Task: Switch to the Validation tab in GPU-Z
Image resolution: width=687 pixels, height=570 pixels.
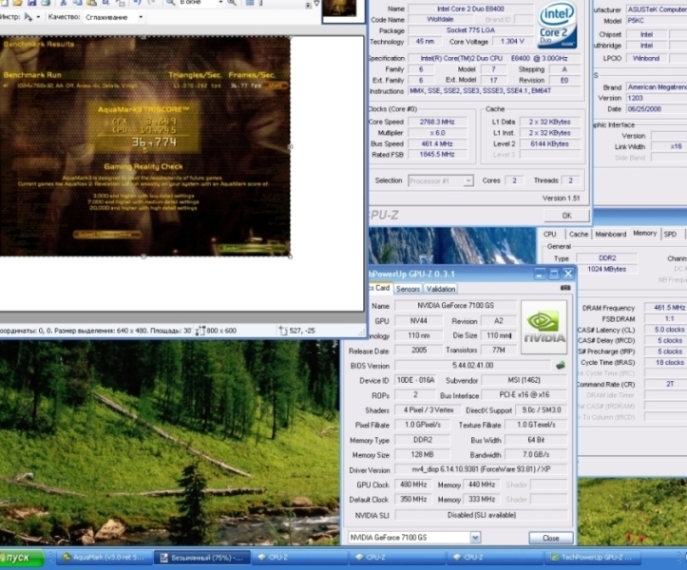Action: [440, 289]
